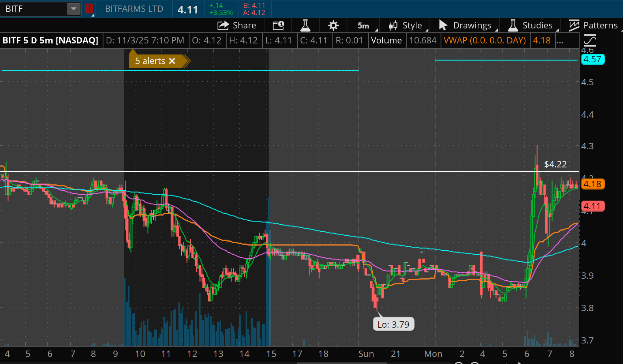This screenshot has width=623, height=364.
Task: Click the low value 'L: 4.11'
Action: pos(279,40)
